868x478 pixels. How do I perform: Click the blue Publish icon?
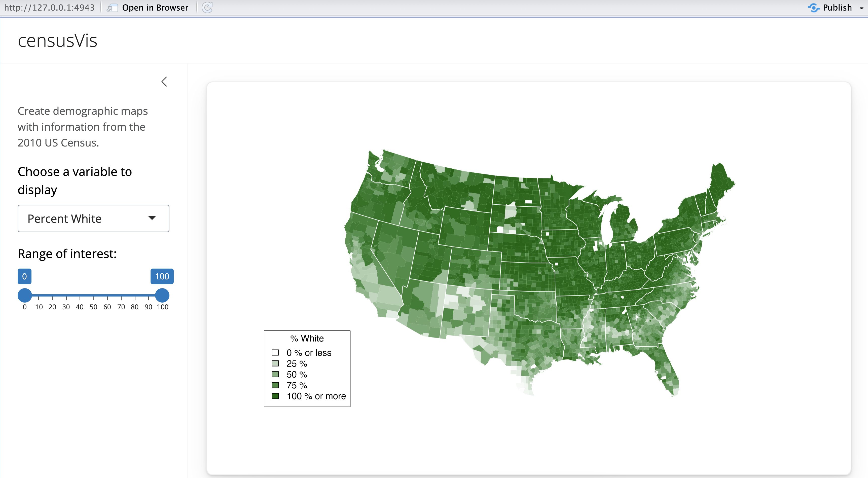813,7
